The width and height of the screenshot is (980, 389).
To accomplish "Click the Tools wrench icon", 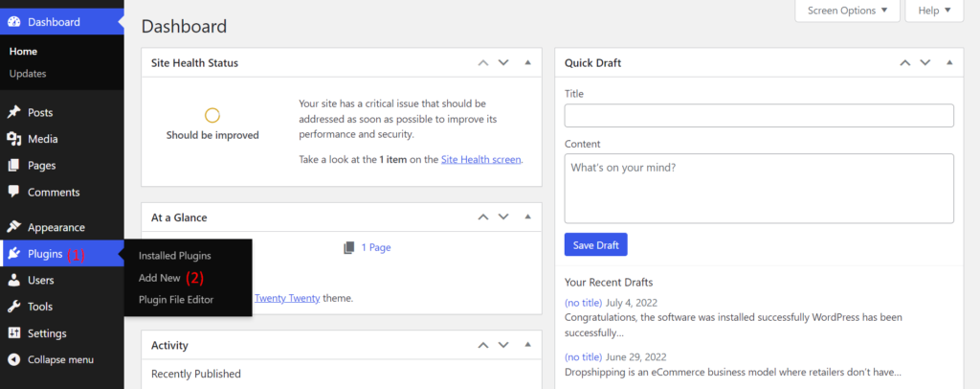I will coord(13,307).
